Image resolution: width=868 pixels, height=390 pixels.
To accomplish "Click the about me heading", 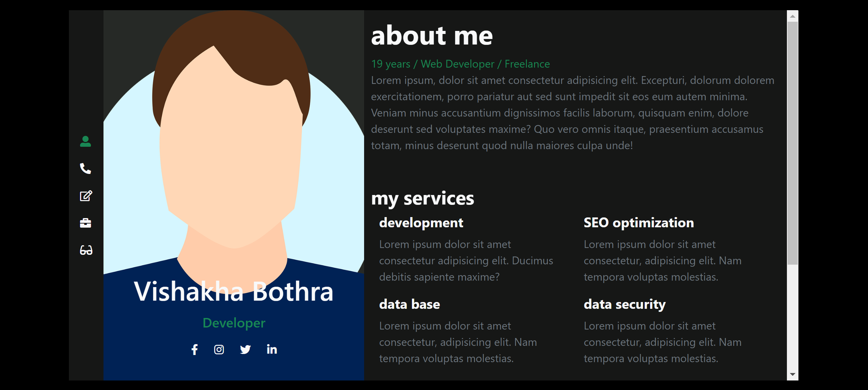I will click(432, 36).
